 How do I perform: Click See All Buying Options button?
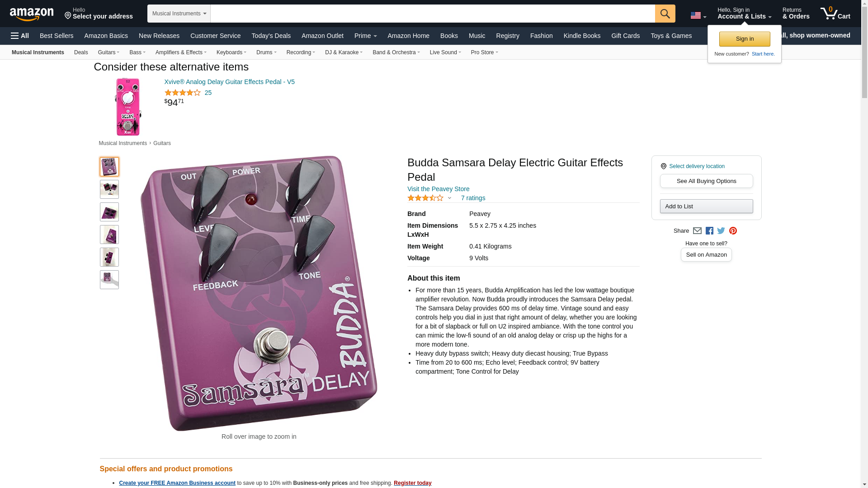point(706,181)
